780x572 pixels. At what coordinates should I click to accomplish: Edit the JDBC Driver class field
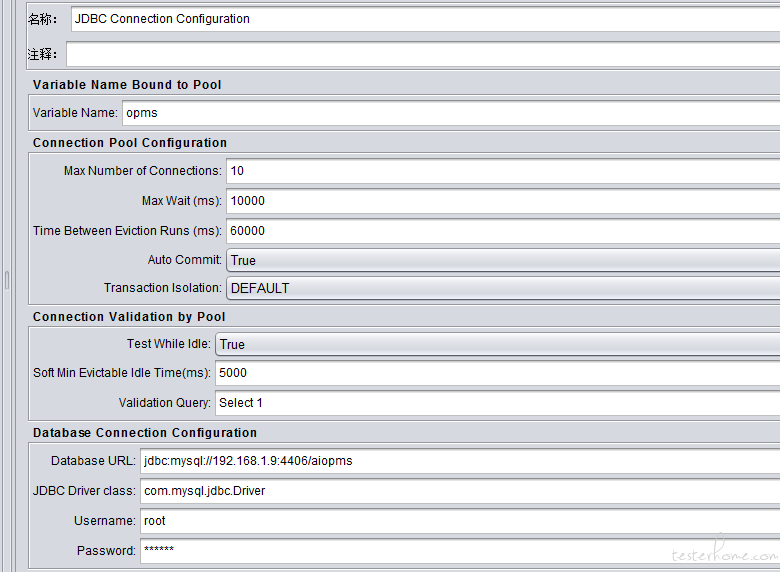460,491
